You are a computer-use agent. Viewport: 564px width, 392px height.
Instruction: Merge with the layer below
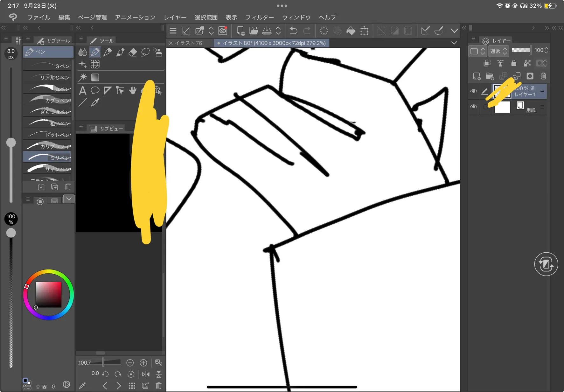[517, 76]
